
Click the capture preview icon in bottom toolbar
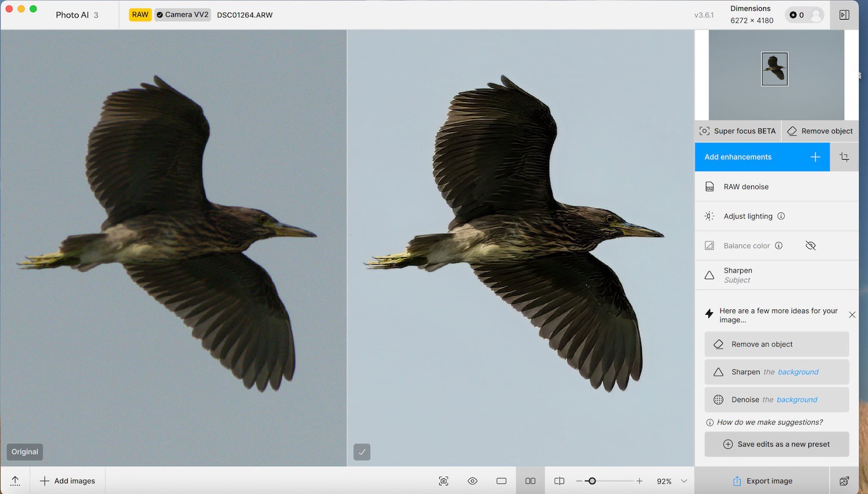(444, 481)
